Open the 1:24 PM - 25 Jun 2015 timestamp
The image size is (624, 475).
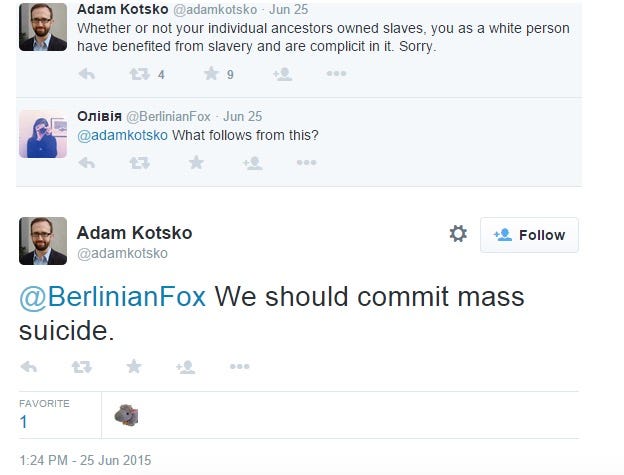(85, 460)
